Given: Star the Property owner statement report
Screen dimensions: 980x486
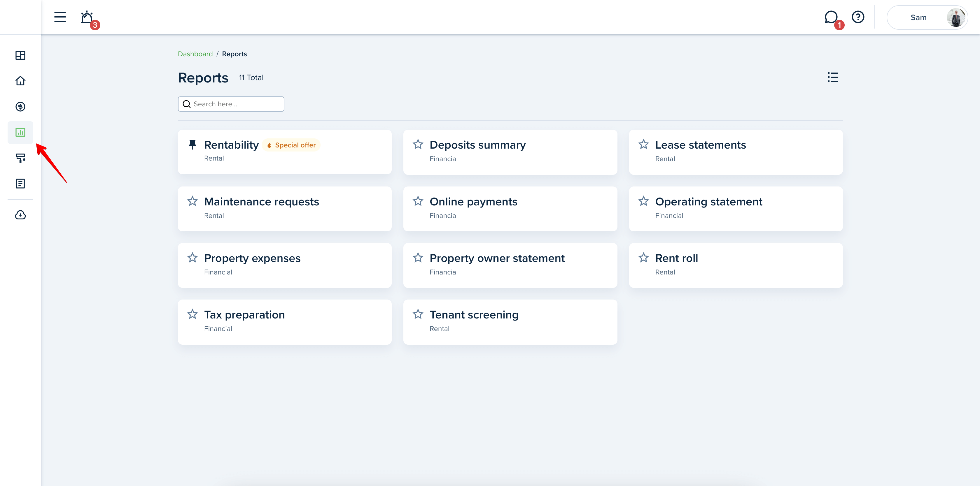Looking at the screenshot, I should coord(418,258).
